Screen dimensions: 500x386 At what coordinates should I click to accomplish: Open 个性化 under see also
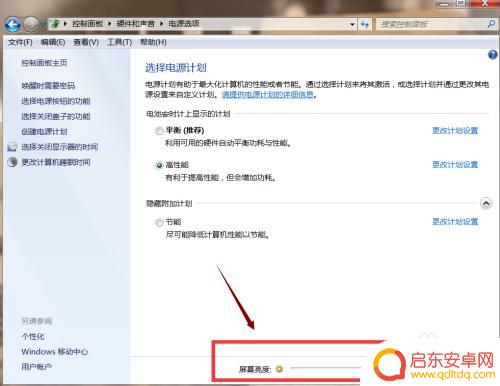click(33, 336)
